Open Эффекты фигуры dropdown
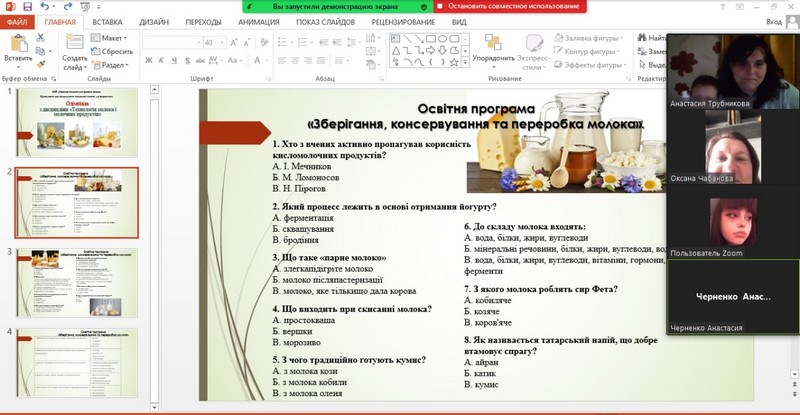800x415 pixels. click(590, 65)
